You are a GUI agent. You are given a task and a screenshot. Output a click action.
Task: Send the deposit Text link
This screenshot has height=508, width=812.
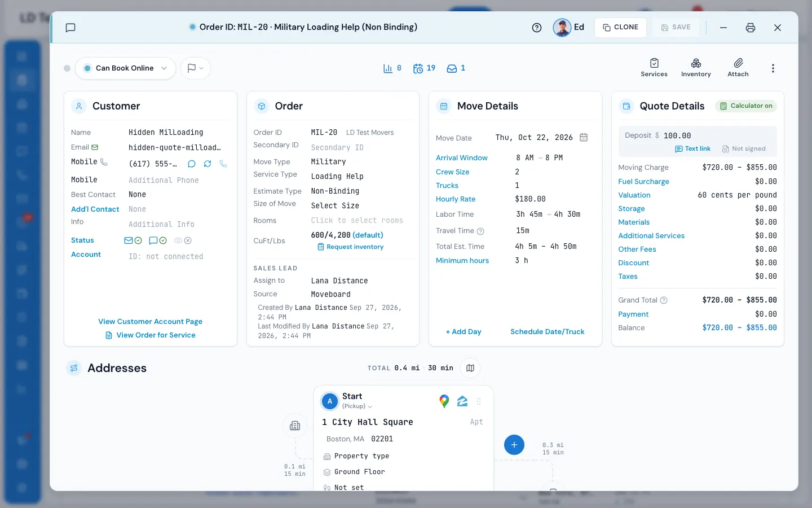(692, 149)
